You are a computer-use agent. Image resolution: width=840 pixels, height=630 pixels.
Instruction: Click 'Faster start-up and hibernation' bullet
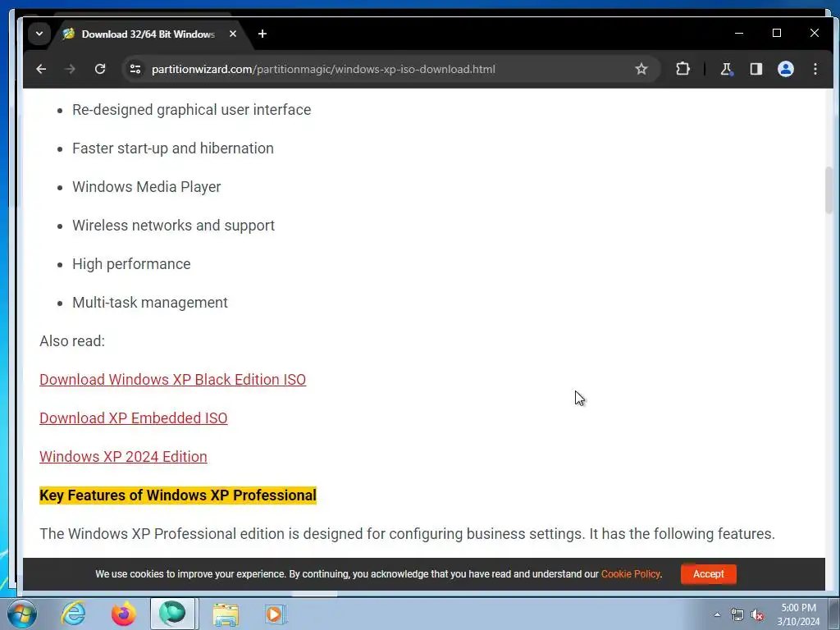(172, 148)
